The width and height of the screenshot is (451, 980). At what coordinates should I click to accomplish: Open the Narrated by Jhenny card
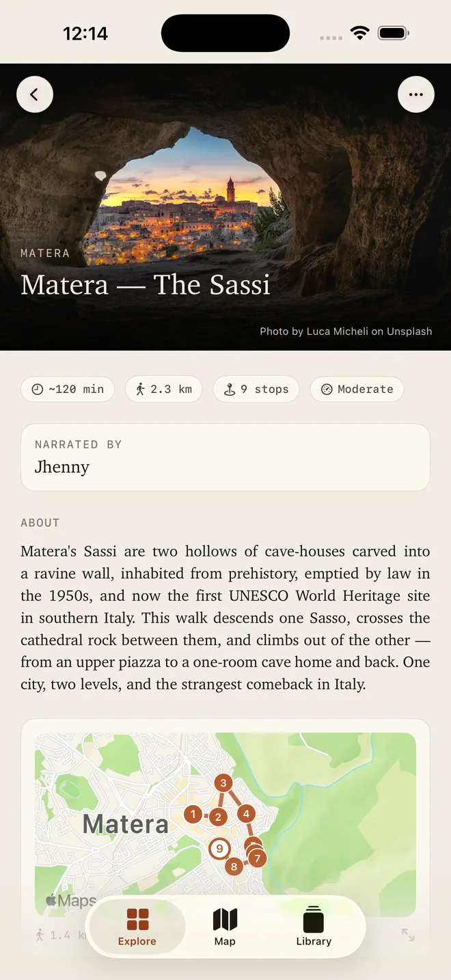225,457
